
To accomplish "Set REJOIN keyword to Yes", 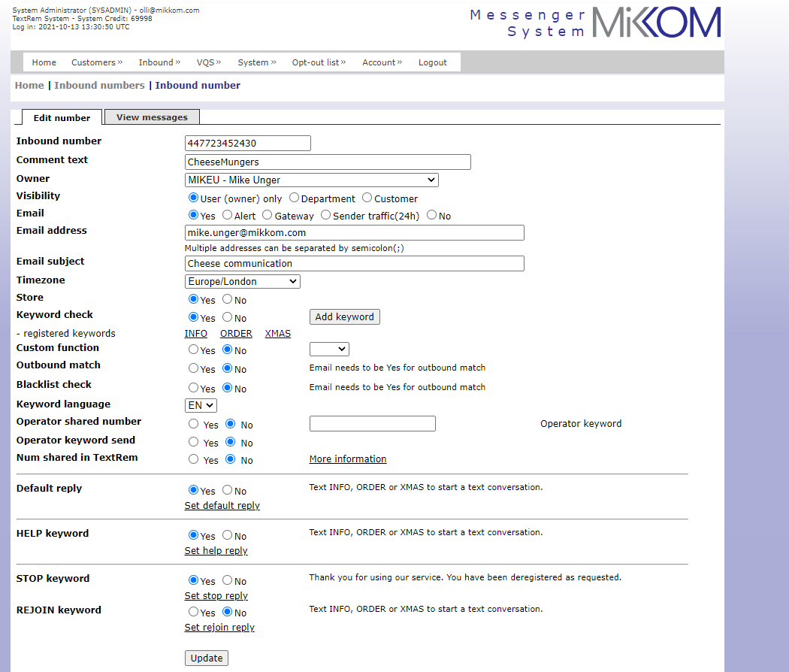I will 194,613.
